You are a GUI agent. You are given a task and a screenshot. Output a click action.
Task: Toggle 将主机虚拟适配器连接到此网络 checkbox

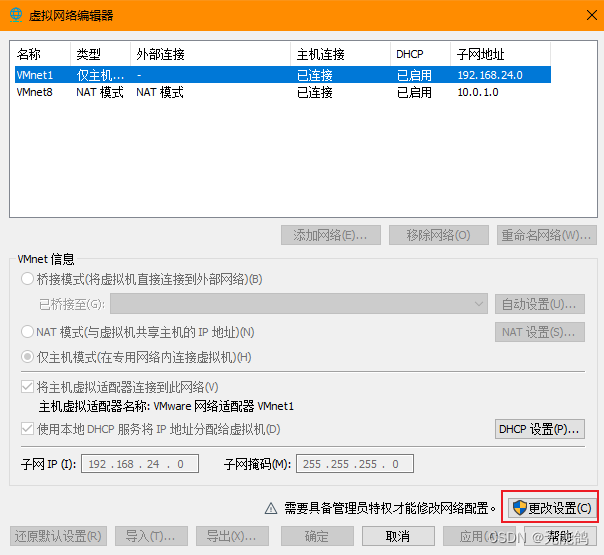[27, 386]
